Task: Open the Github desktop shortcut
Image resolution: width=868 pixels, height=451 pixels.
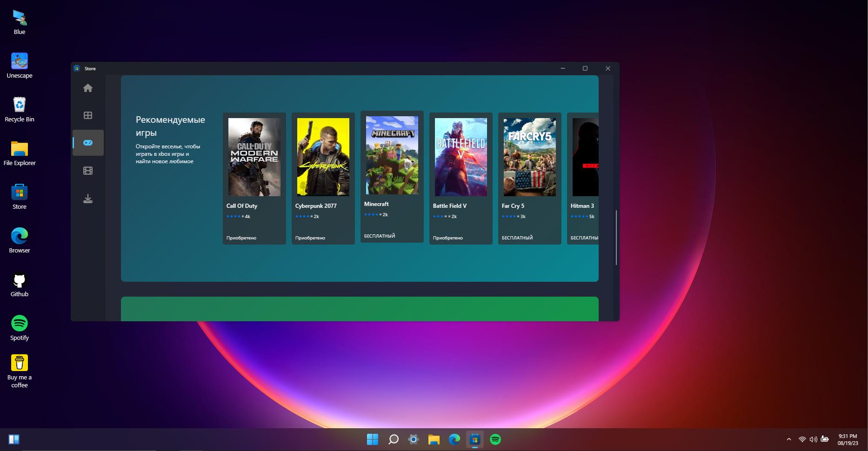Action: (20, 284)
